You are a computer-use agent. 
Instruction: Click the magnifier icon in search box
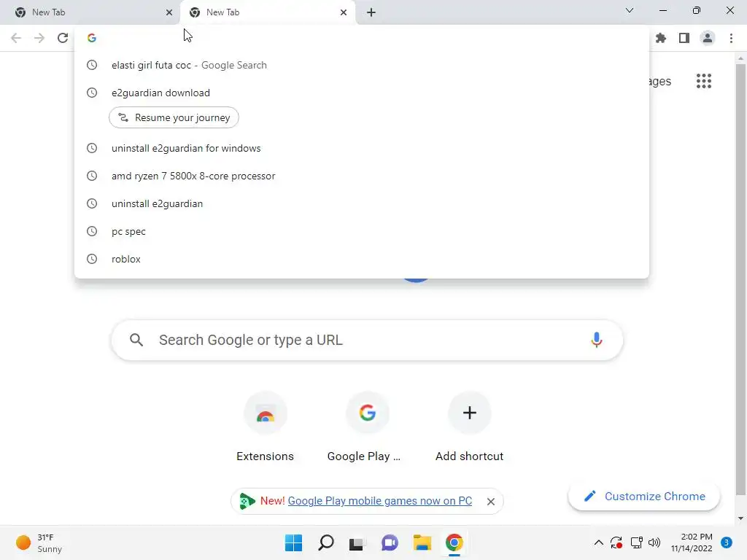click(136, 340)
